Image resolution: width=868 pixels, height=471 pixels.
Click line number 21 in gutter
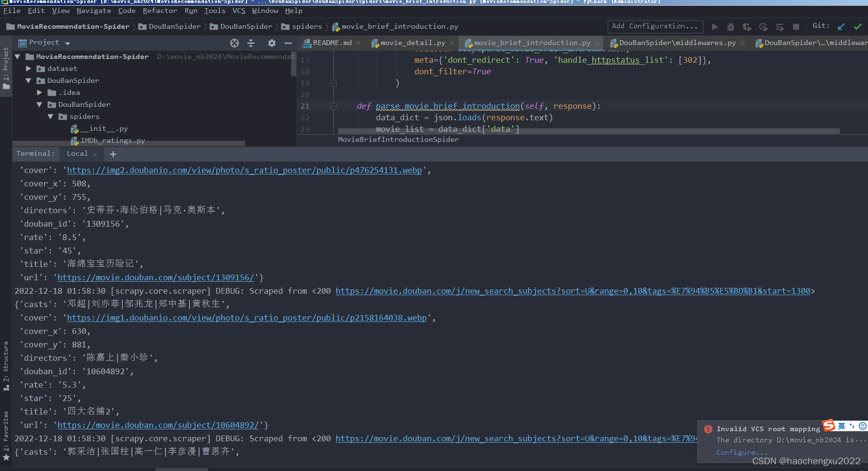305,106
